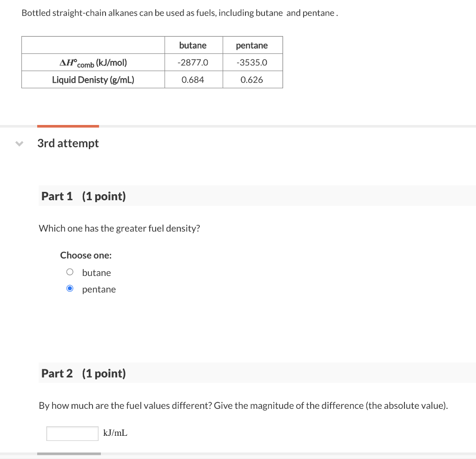Screen dimensions: 476x459
Task: Click the Part 2 section header
Action: [x=257, y=373]
